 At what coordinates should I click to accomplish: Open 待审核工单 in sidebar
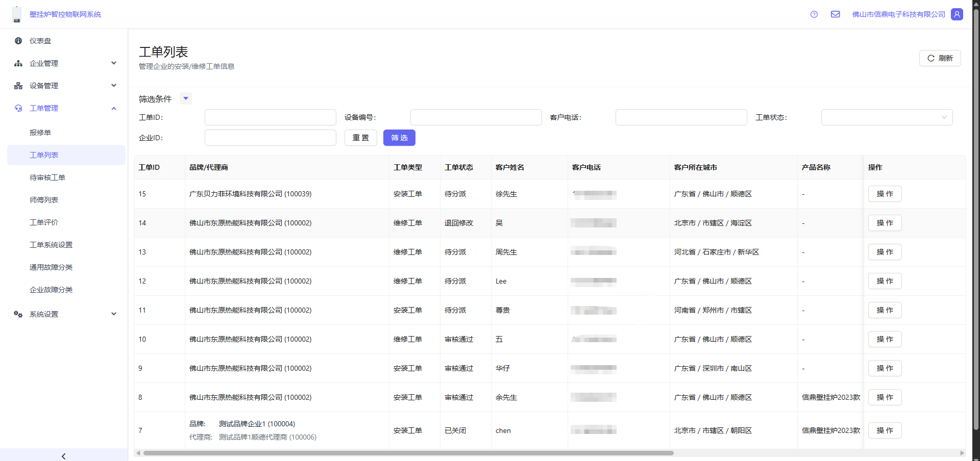point(47,177)
